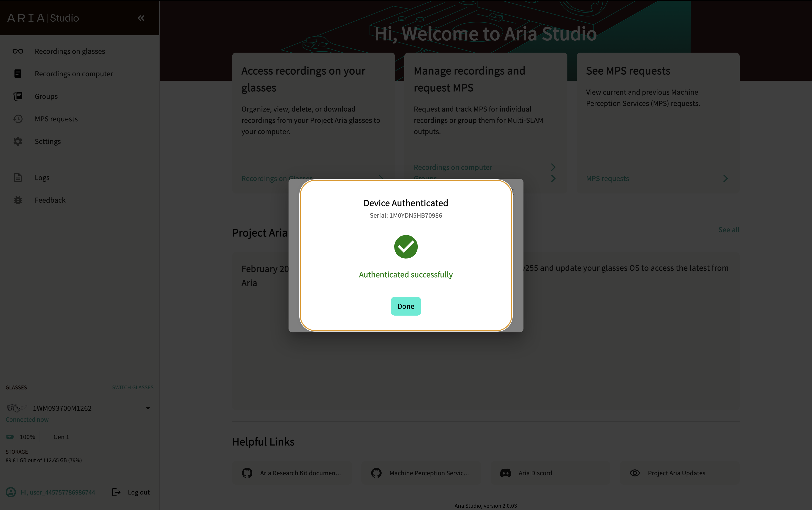Click the storage usage 89.81 GB text
This screenshot has width=812, height=510.
click(43, 460)
